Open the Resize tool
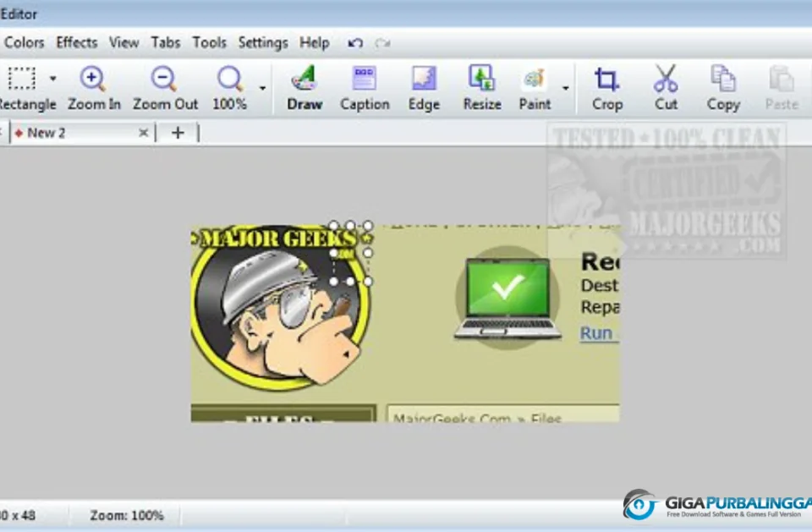Image resolution: width=812 pixels, height=532 pixels. point(481,88)
